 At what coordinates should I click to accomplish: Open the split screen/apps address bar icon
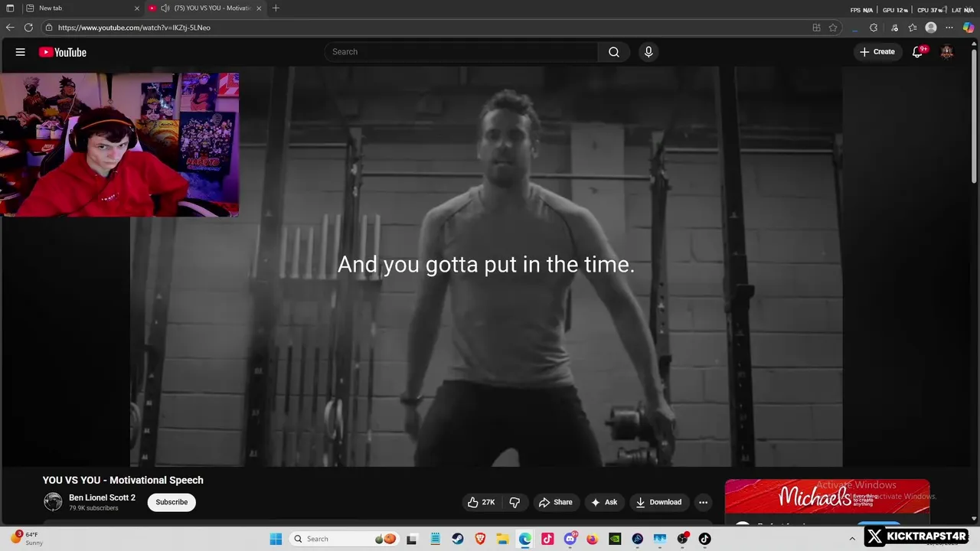click(816, 28)
